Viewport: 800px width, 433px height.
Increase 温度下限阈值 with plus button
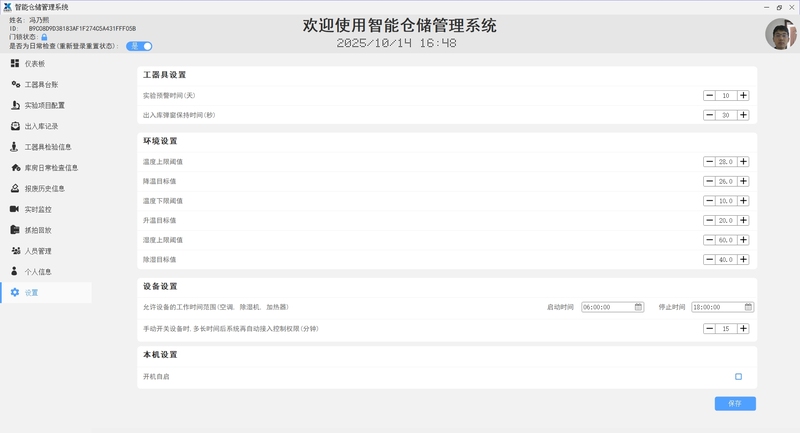[743, 201]
